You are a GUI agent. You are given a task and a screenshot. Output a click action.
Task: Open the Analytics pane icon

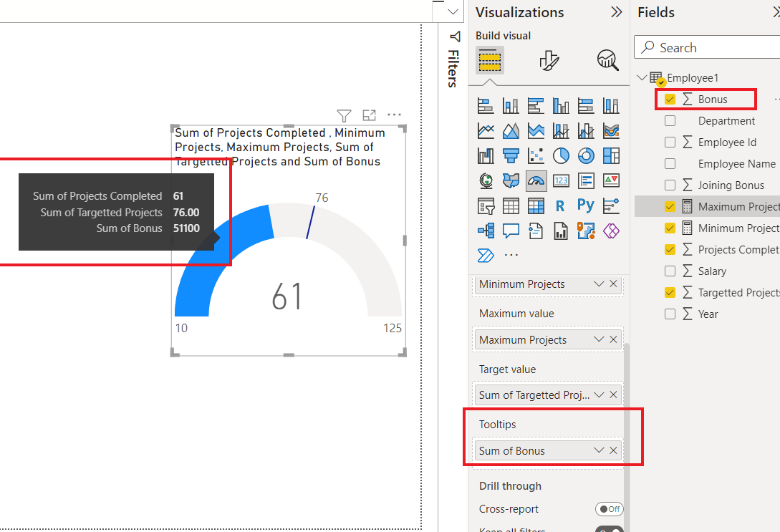pos(607,60)
